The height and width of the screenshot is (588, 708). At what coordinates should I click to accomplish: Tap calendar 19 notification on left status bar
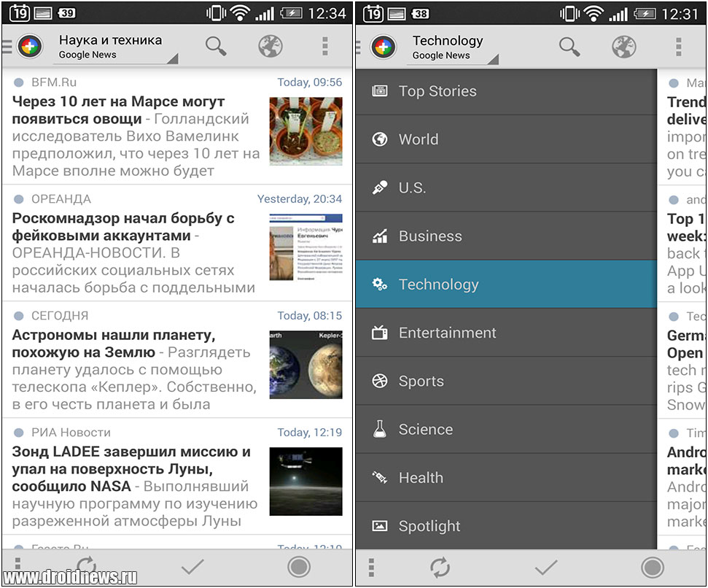(20, 12)
